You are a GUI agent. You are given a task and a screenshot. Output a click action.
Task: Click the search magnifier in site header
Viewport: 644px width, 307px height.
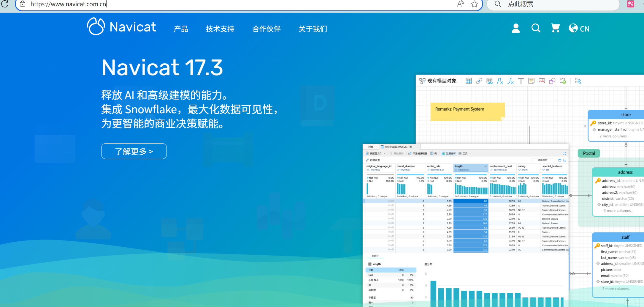(x=536, y=28)
